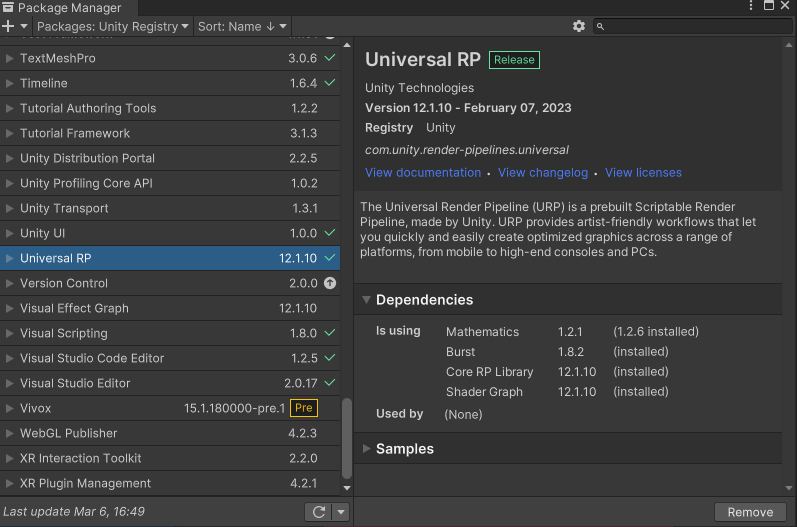Select the Version Control package

coord(170,283)
